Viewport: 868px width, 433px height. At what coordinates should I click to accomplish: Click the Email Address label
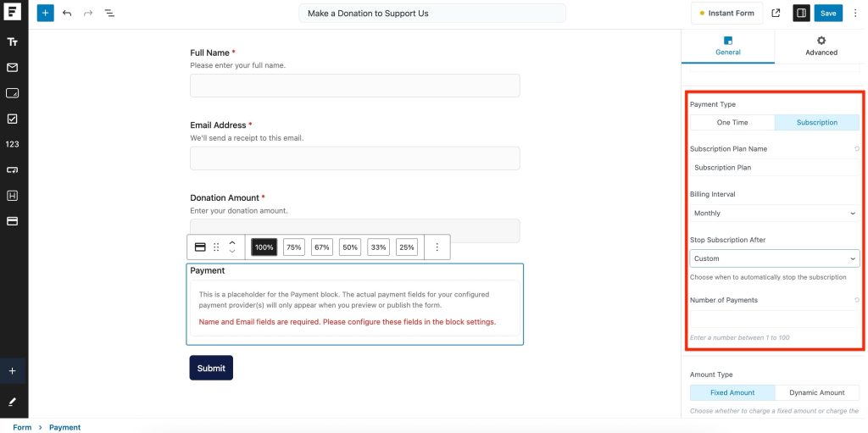218,125
